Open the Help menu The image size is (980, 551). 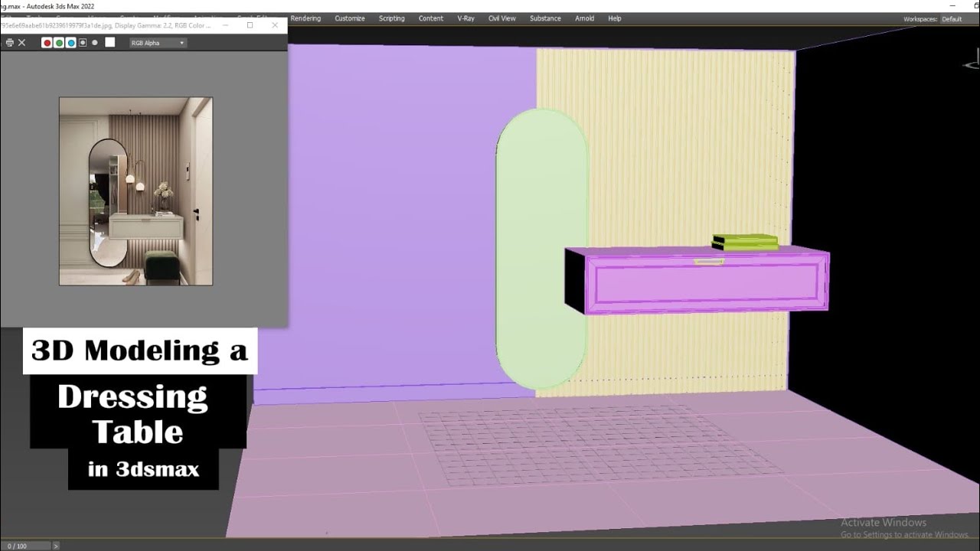[615, 18]
